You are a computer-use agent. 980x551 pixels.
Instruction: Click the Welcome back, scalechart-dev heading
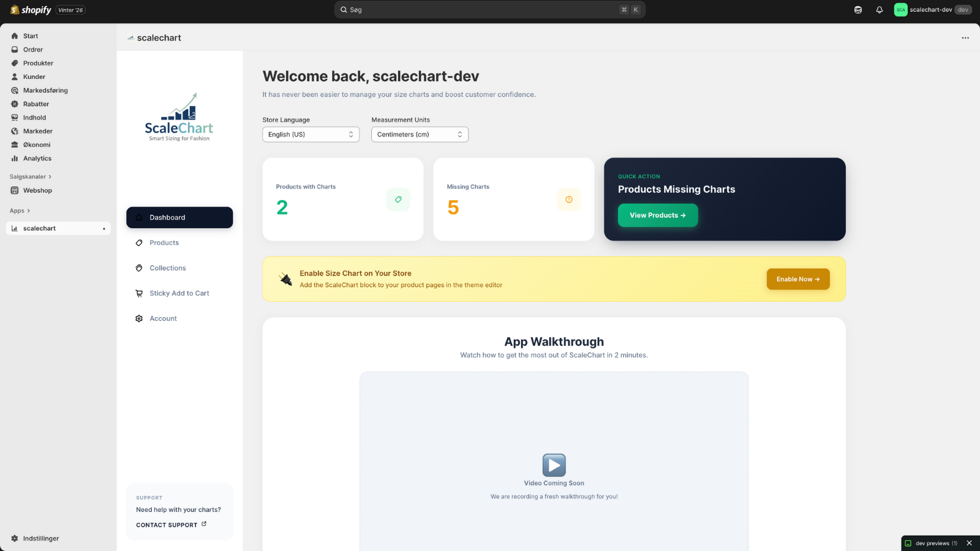(x=371, y=77)
